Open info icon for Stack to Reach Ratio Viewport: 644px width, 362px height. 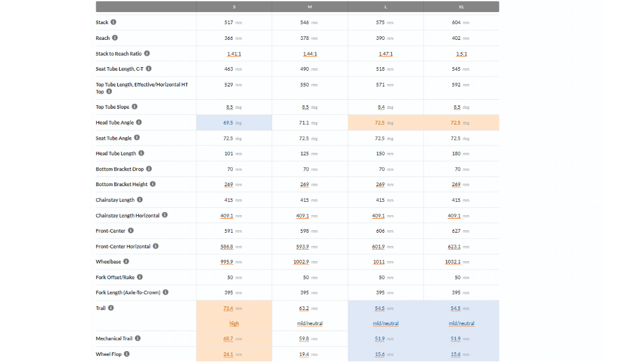[x=147, y=53]
